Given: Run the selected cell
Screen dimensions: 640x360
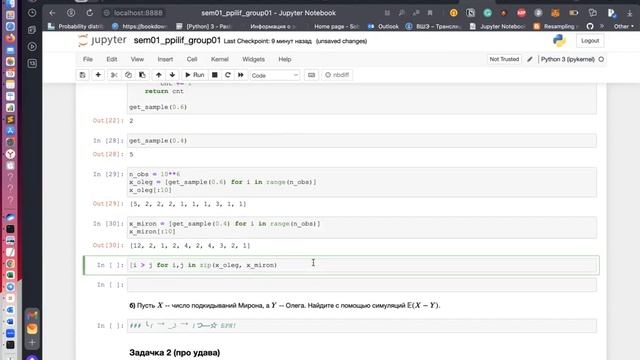Looking at the screenshot, I should click(x=195, y=75).
